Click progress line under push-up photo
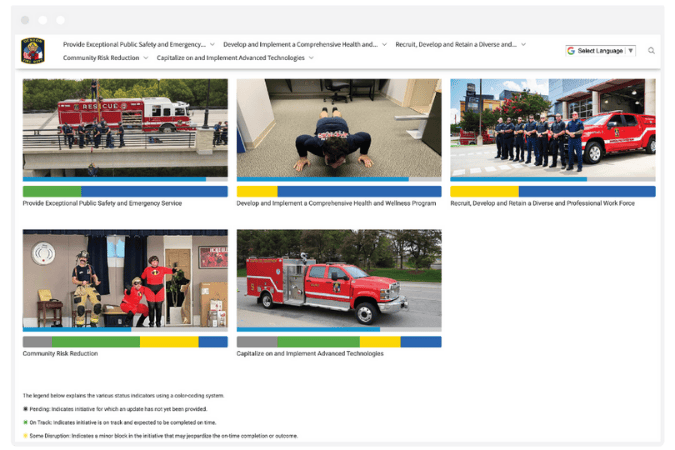Screen dimensions: 675x450 339,179
